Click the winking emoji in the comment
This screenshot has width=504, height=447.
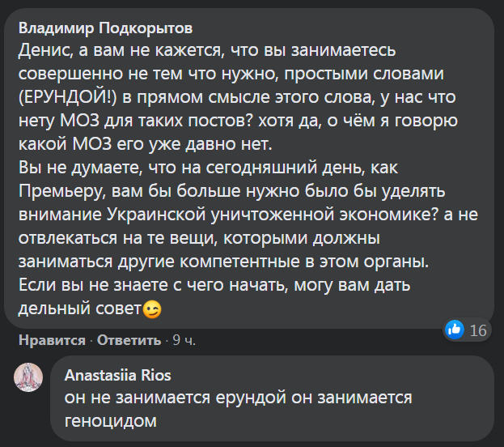(151, 309)
